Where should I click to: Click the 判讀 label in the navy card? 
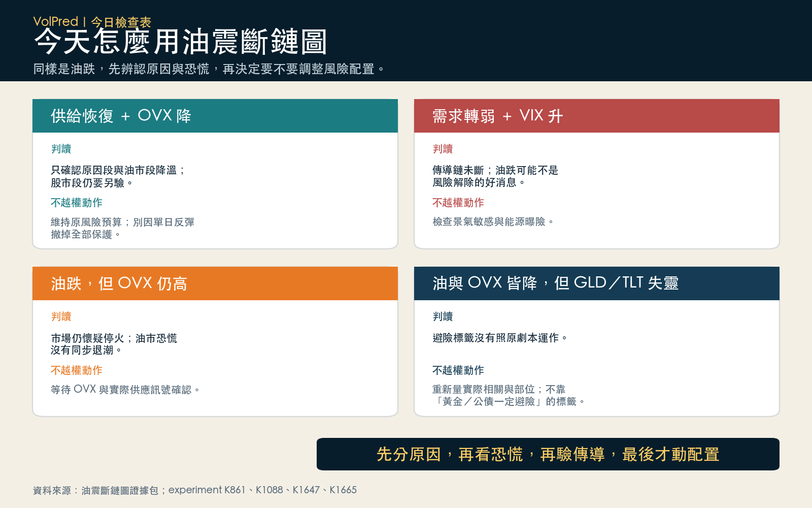[443, 316]
